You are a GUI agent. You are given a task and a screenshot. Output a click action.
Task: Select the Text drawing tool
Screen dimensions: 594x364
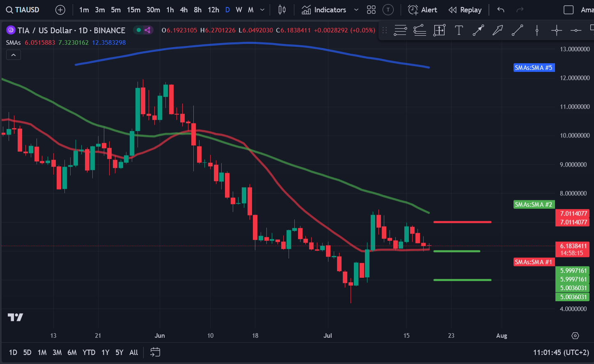(x=459, y=30)
